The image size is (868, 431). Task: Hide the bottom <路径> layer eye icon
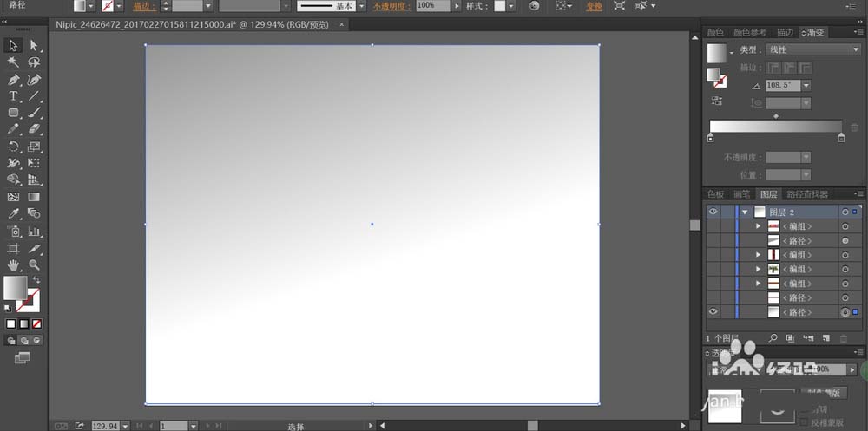click(x=713, y=312)
